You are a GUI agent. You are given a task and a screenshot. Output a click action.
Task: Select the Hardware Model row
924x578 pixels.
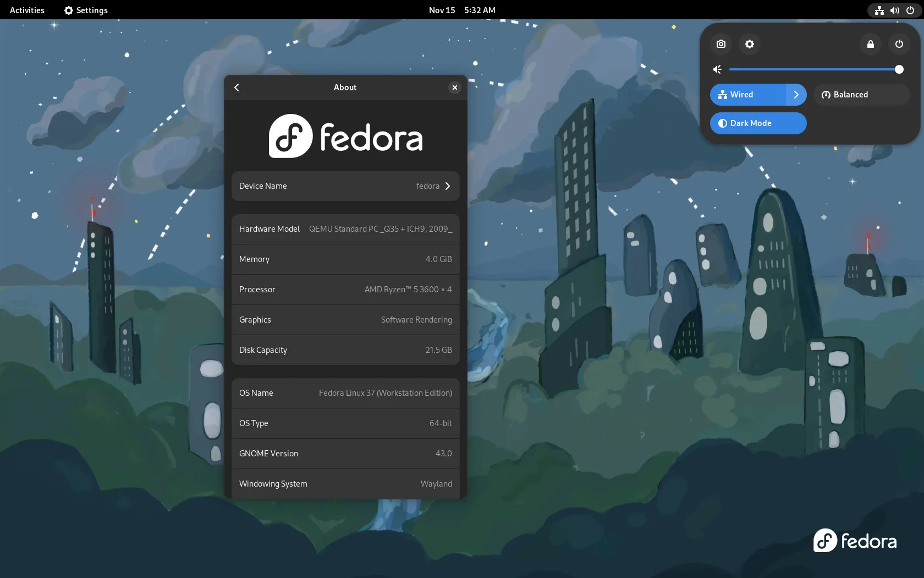(345, 229)
